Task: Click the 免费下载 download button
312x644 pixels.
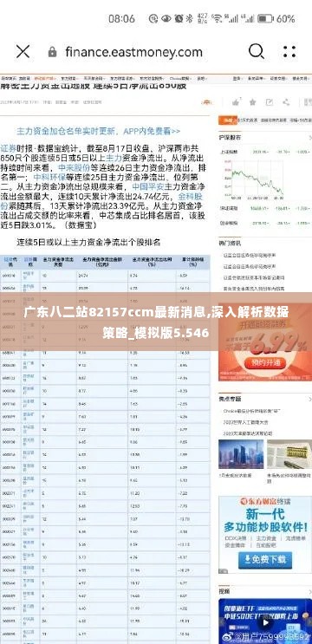Action: coord(265,560)
